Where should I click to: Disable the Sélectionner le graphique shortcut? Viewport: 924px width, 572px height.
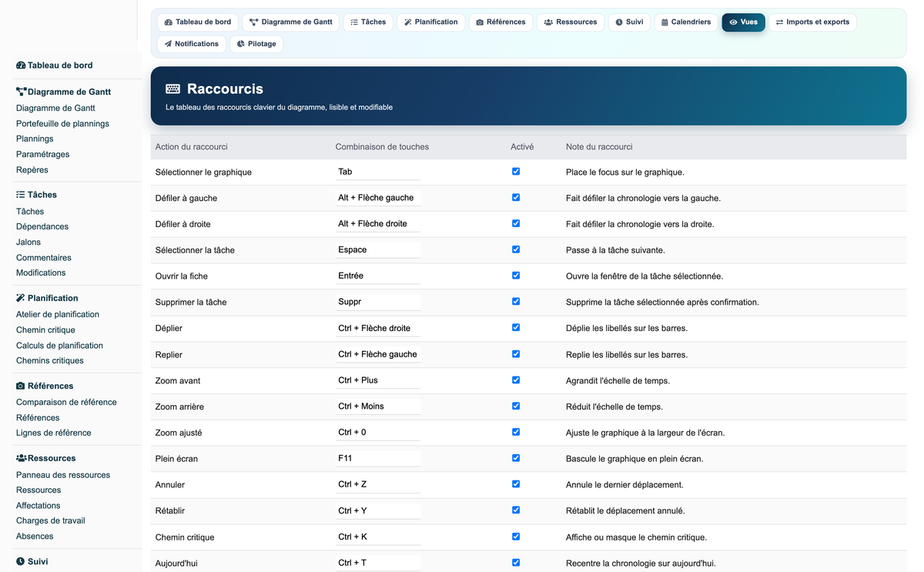coord(516,172)
